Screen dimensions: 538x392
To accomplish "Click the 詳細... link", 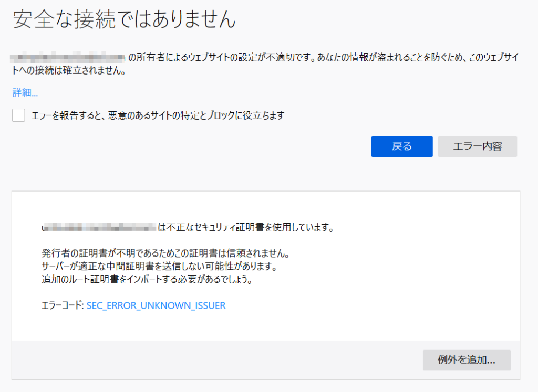I will [x=25, y=93].
